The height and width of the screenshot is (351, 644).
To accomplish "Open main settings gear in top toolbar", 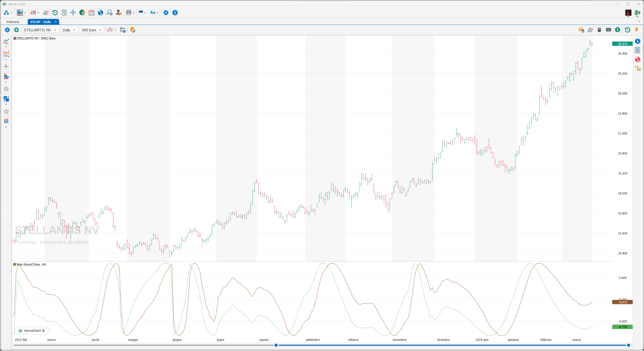I will coord(166,13).
